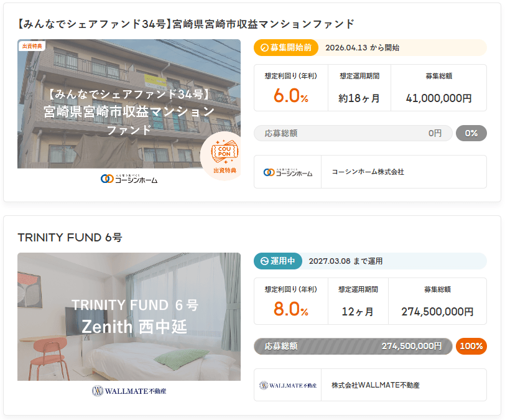
Task: Click the WALLMATE不動産 logo below the bedroom image
Action: pos(129,391)
